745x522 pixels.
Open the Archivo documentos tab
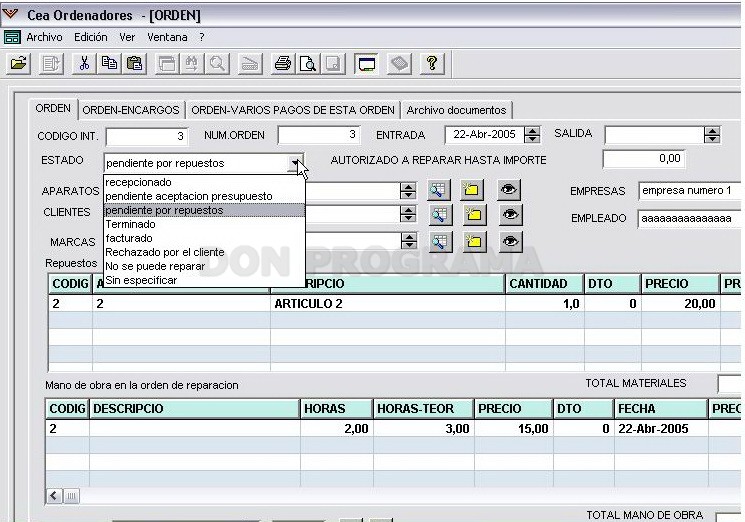coord(457,110)
